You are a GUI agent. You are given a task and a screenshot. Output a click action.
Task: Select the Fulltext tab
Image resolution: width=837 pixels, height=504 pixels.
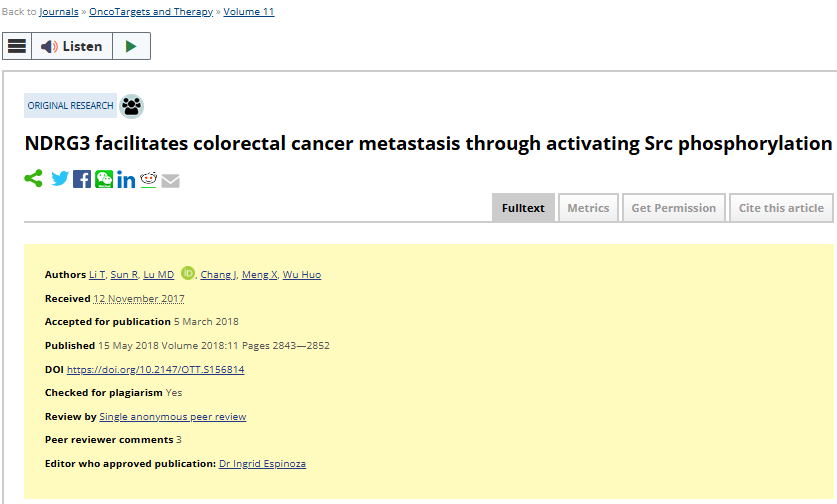click(523, 208)
